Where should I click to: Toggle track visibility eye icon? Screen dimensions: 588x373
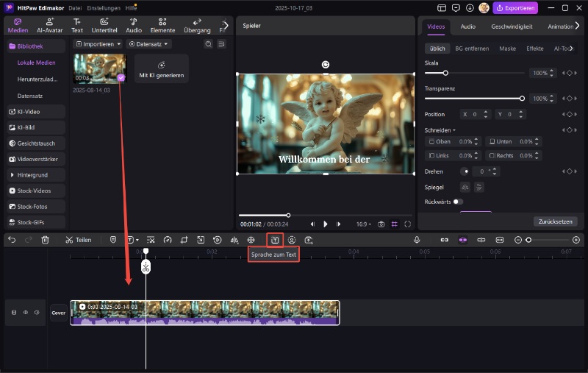(x=26, y=312)
